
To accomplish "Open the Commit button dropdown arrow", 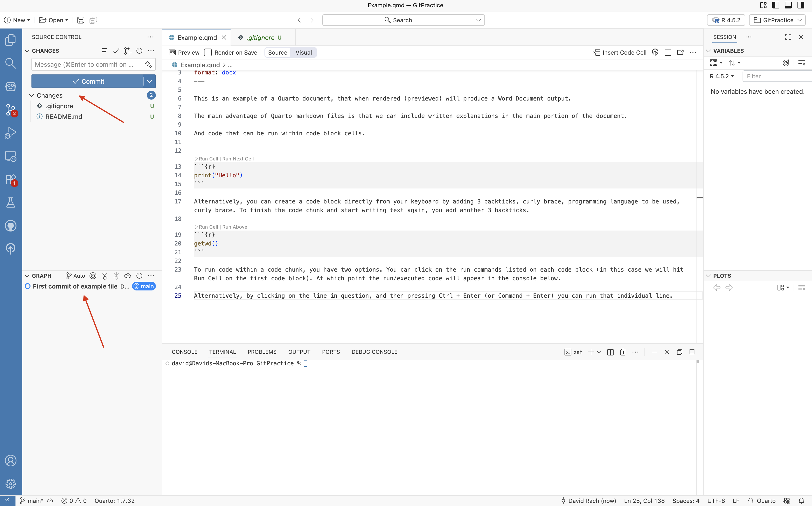I will tap(149, 81).
